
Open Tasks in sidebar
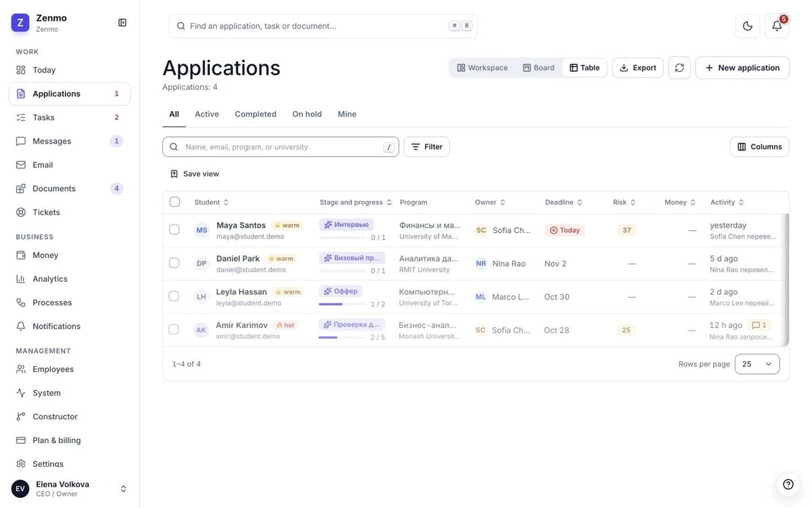click(69, 117)
